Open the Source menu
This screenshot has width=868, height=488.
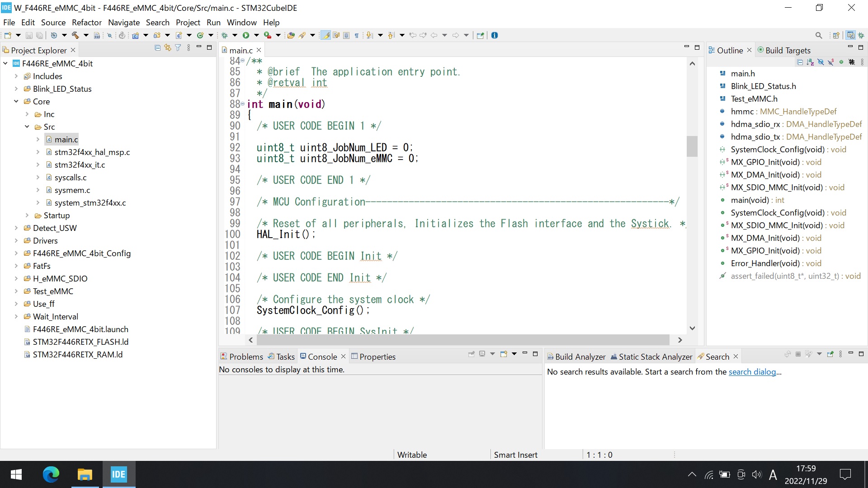[x=53, y=22]
